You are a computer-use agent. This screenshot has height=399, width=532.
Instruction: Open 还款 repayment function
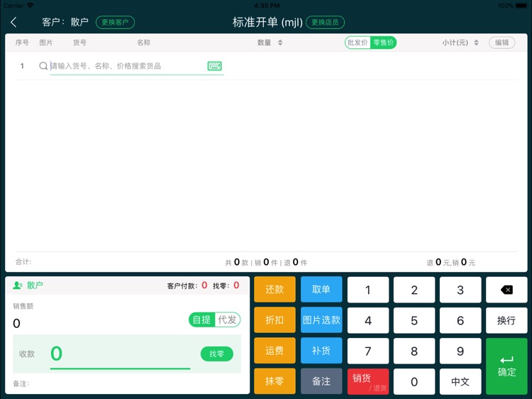tap(275, 290)
